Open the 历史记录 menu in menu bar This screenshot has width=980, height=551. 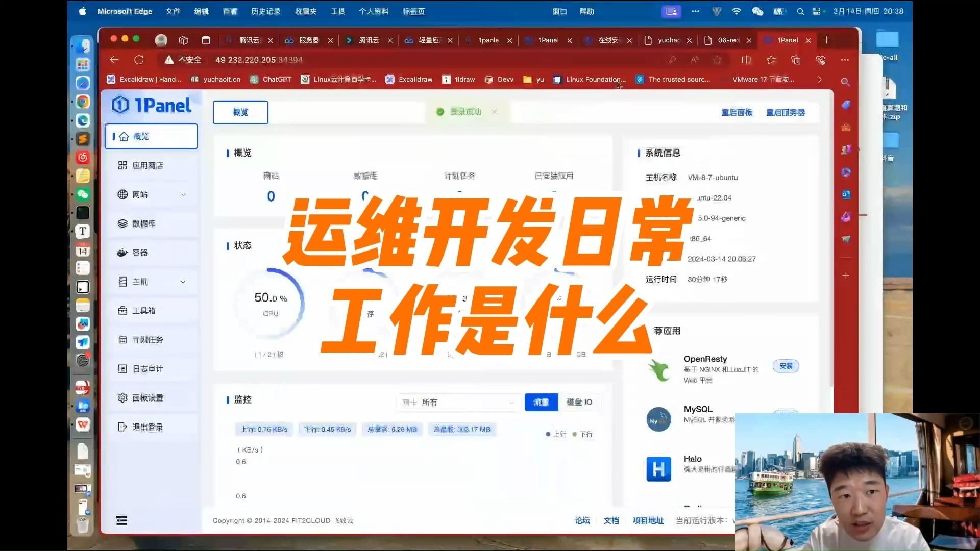tap(265, 11)
